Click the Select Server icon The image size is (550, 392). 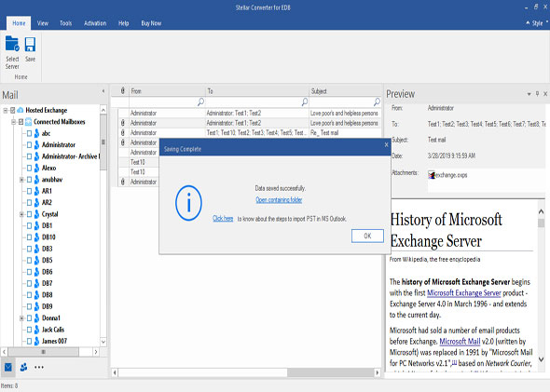12,45
